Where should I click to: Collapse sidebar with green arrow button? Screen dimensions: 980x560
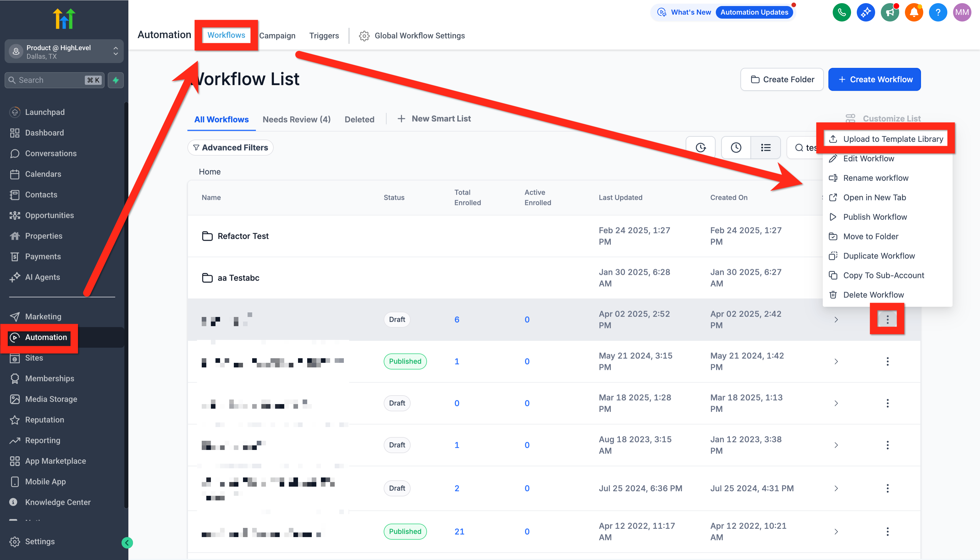click(127, 543)
